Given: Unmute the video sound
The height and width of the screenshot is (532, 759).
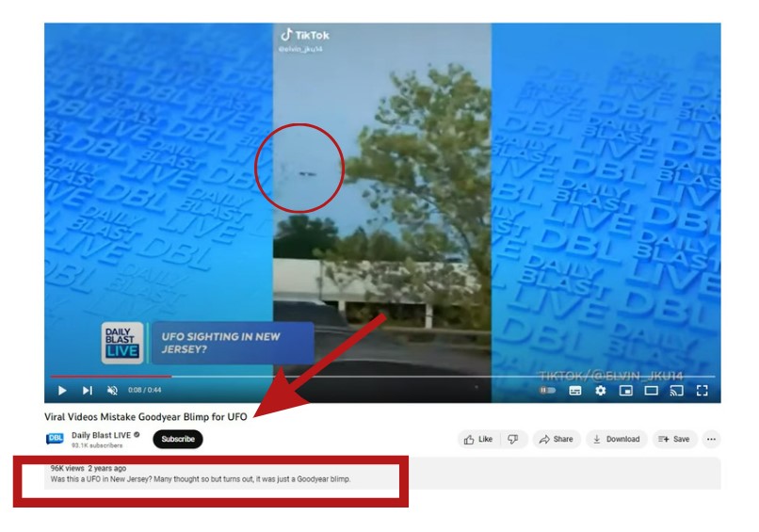Looking at the screenshot, I should [112, 390].
